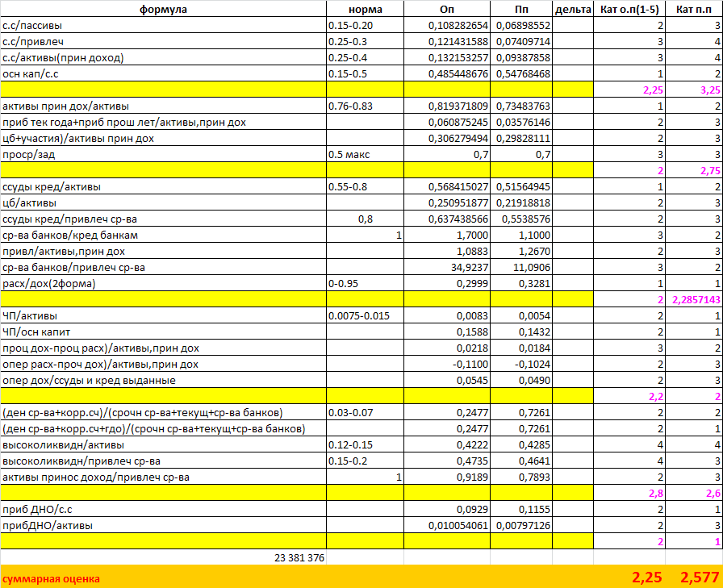
Task: Select norm cell '0.0075-0.015'
Action: (x=366, y=315)
